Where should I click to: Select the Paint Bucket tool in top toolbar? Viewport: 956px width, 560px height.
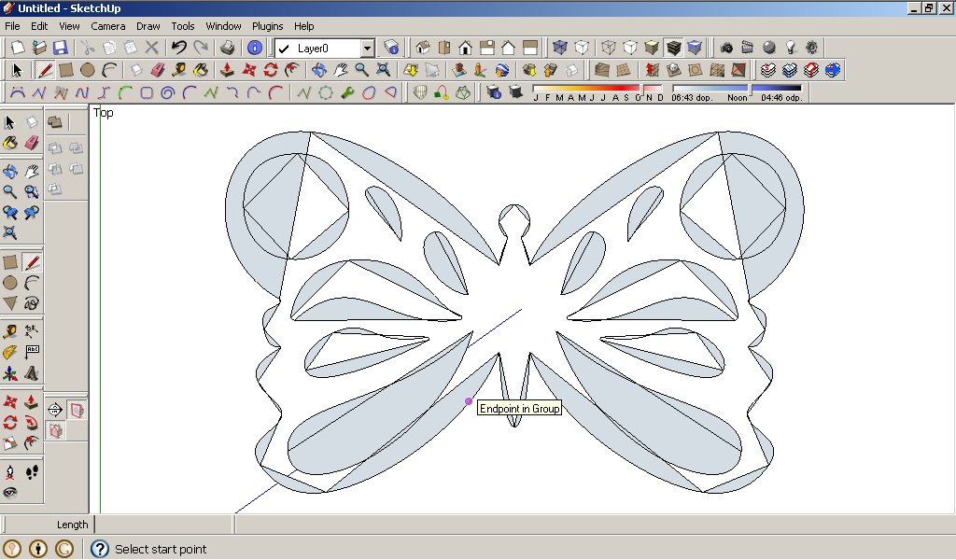[201, 70]
